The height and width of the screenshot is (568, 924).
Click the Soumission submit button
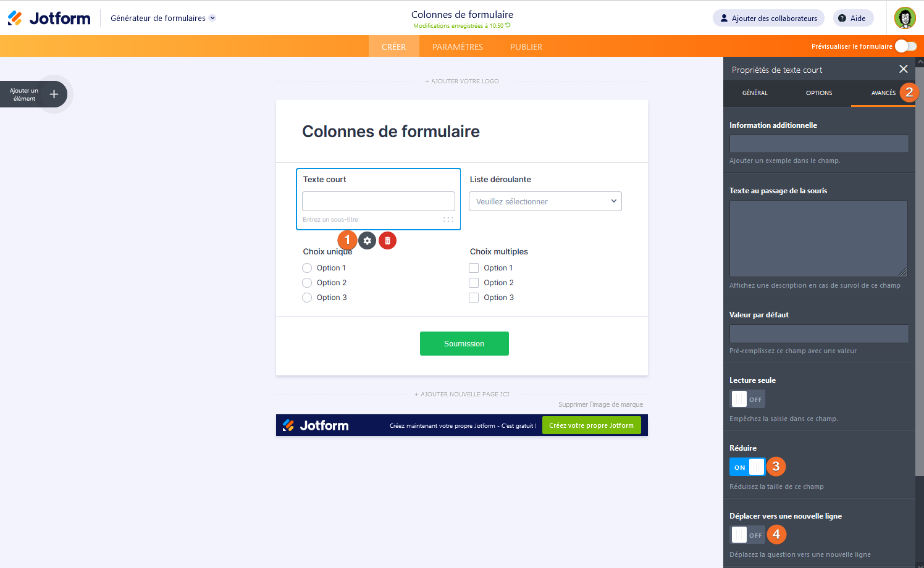coord(464,343)
